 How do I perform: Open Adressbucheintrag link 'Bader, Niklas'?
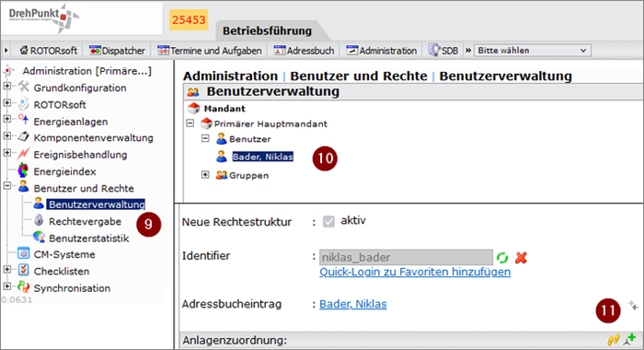point(352,304)
